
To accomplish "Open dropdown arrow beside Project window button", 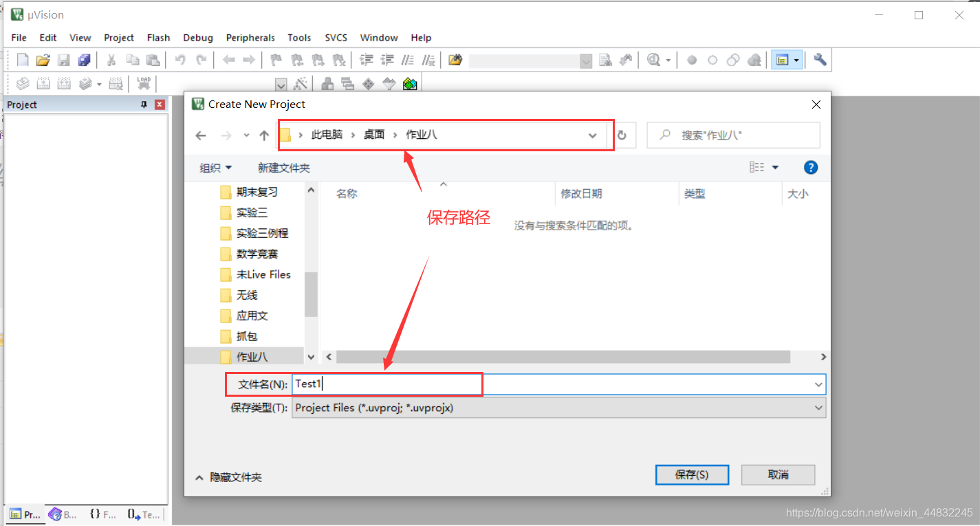I will click(x=796, y=60).
